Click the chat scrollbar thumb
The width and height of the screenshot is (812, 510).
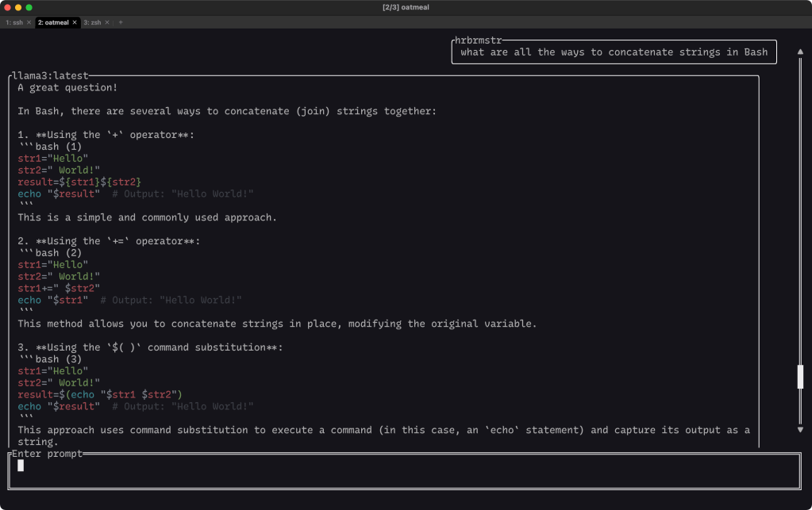(x=800, y=377)
